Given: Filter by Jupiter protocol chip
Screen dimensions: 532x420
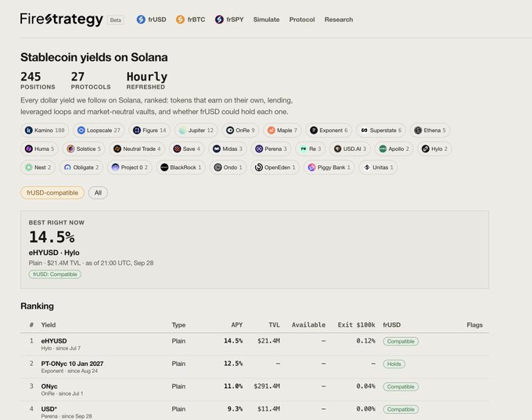Looking at the screenshot, I should point(196,131).
